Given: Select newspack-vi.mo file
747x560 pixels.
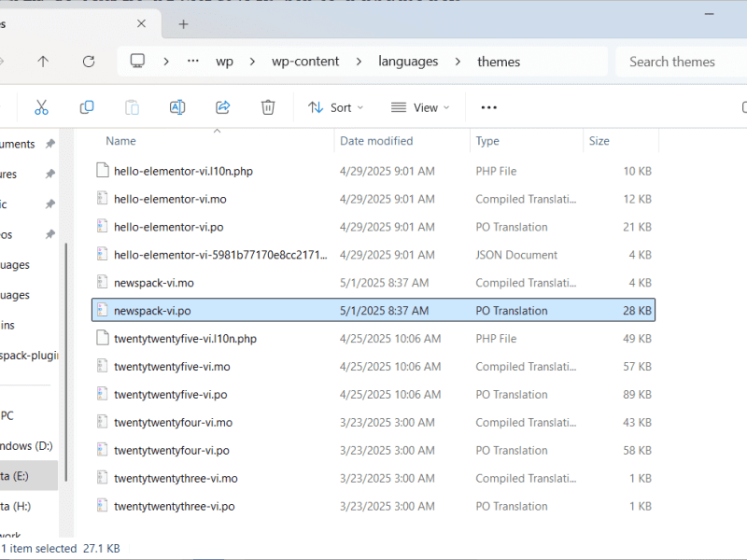Looking at the screenshot, I should pos(373,283).
